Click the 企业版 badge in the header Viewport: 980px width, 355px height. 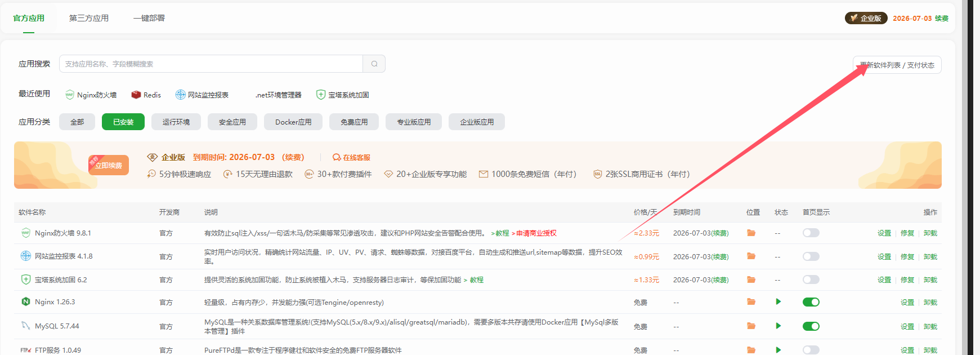[866, 18]
